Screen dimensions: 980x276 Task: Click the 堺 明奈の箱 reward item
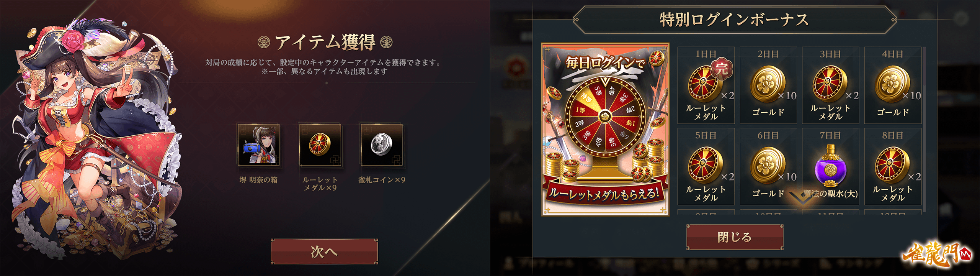(x=259, y=145)
